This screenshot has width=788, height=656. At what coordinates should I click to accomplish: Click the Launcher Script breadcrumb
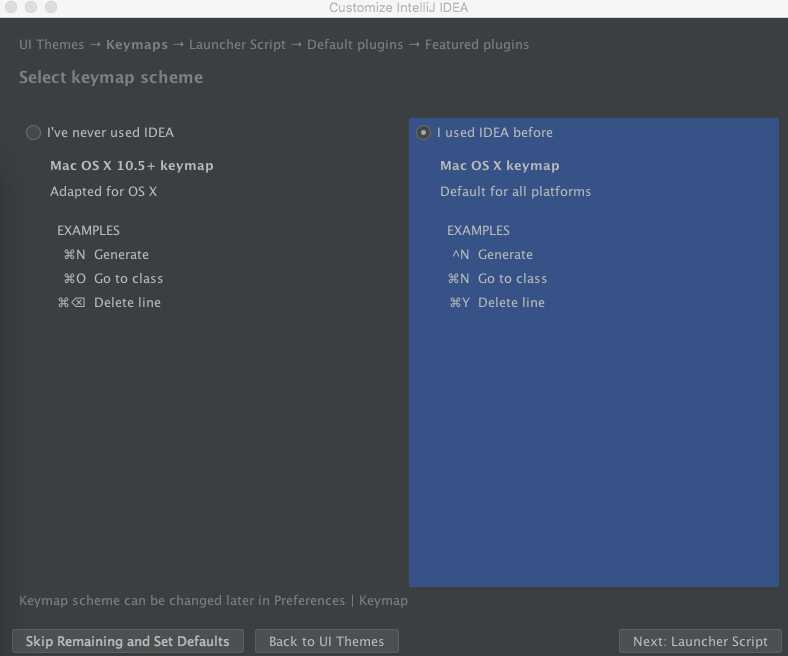[237, 45]
